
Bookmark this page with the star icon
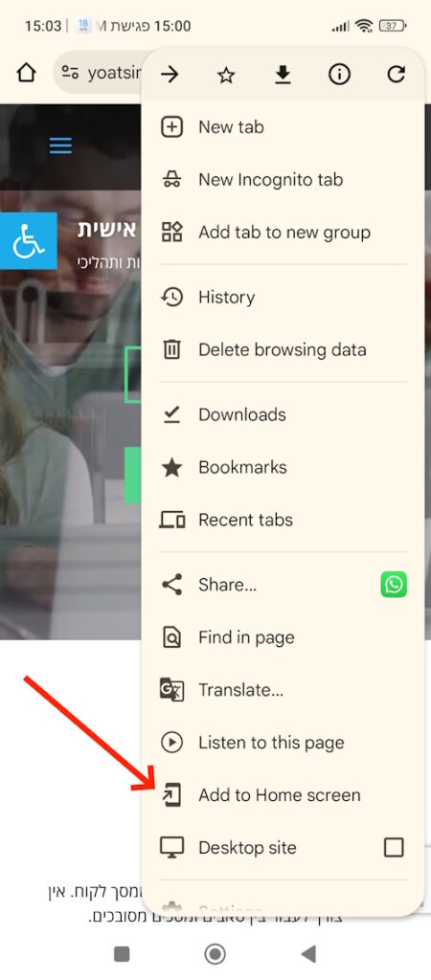pos(226,76)
